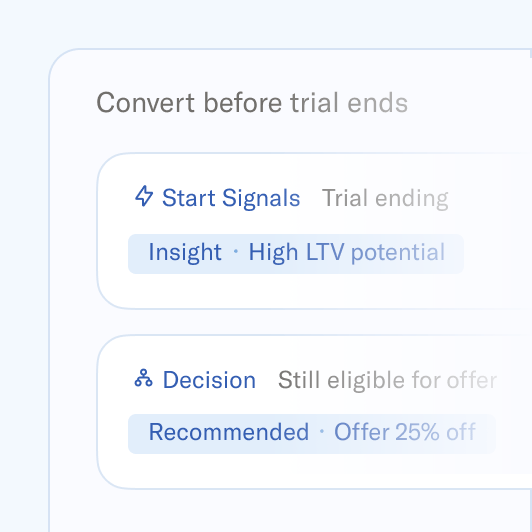
Task: Click the dot separator after Insight
Action: [236, 251]
